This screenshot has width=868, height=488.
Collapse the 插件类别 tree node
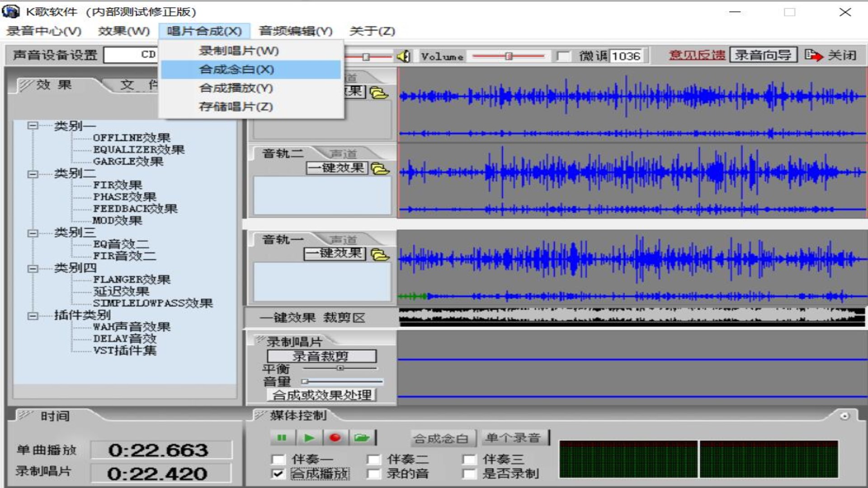(33, 315)
